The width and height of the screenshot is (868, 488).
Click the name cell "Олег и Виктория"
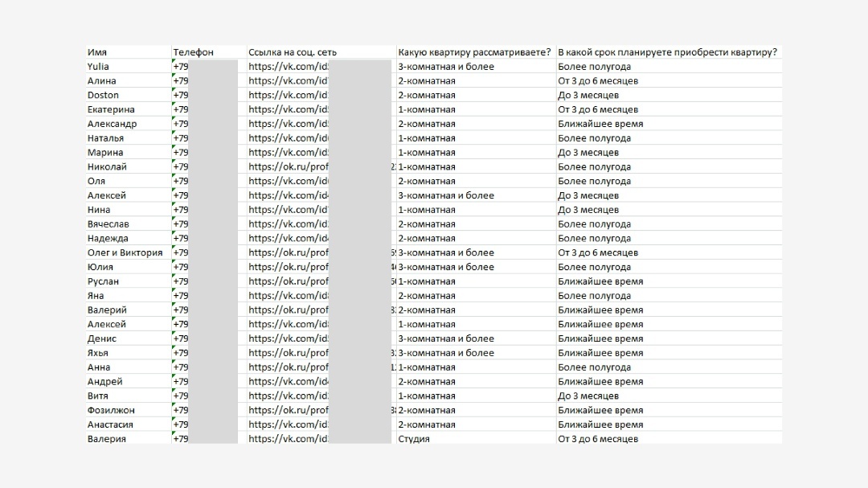coord(129,252)
